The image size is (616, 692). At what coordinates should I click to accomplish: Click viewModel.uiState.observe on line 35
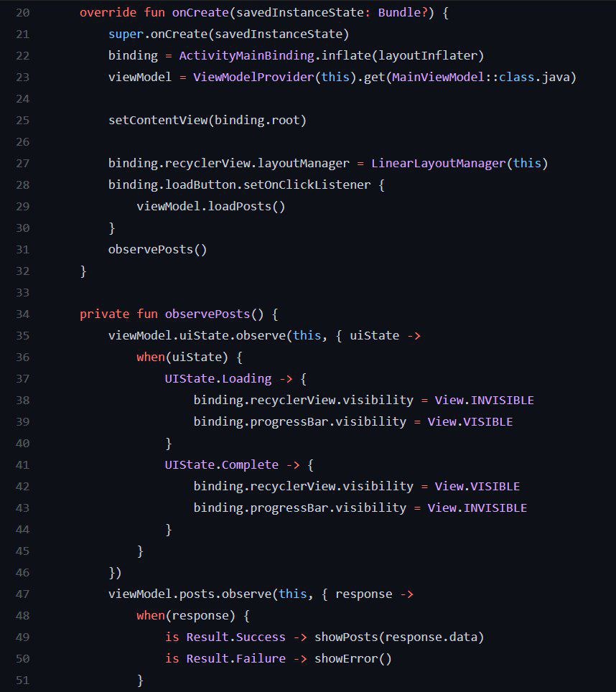pos(197,336)
